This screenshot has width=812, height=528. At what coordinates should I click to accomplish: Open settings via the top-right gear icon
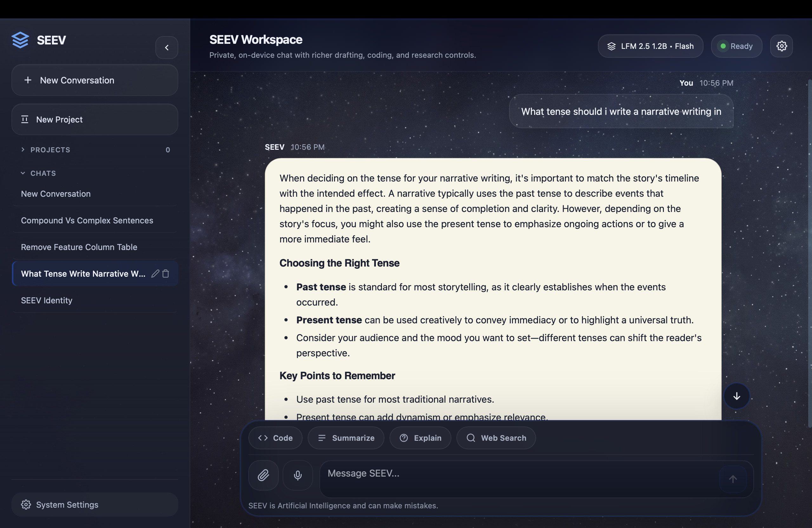(781, 46)
